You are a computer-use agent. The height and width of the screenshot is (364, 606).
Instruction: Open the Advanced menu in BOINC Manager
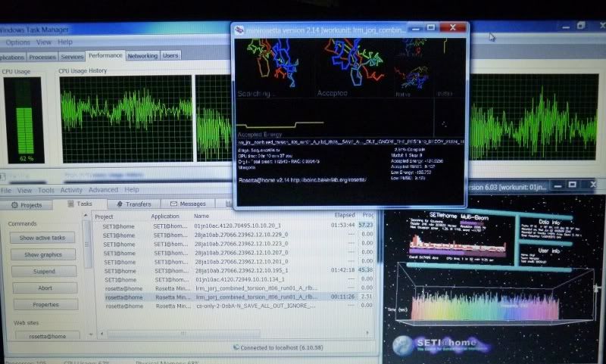tap(103, 190)
